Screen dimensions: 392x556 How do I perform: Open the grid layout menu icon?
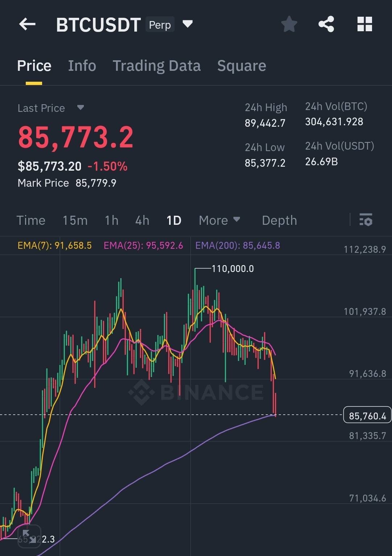point(364,24)
